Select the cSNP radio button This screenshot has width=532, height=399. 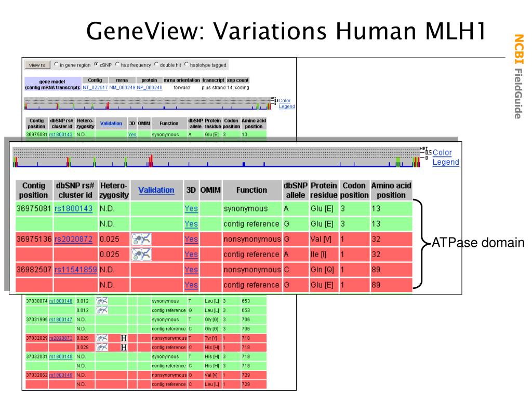[96, 64]
